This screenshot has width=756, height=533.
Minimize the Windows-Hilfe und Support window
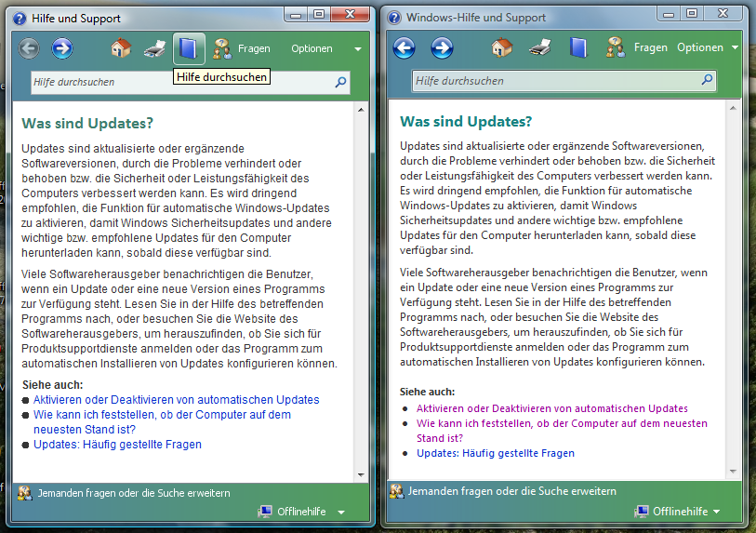[x=669, y=14]
